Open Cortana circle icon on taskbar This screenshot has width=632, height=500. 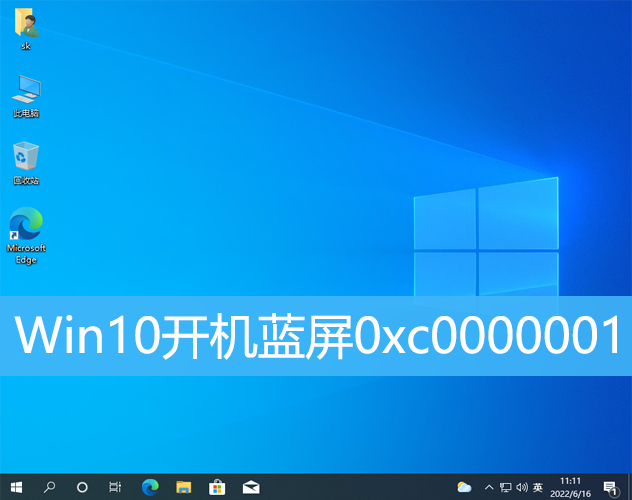(x=83, y=487)
